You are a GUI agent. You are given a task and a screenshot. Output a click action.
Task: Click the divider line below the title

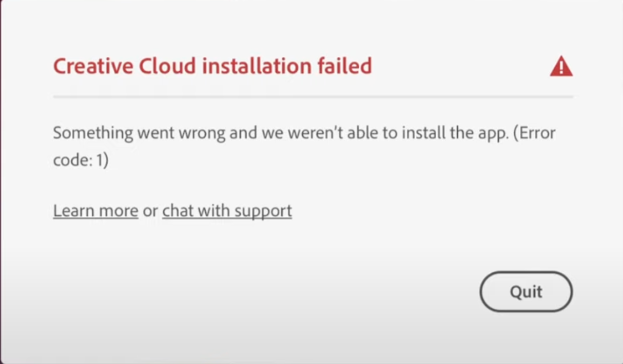click(x=313, y=96)
